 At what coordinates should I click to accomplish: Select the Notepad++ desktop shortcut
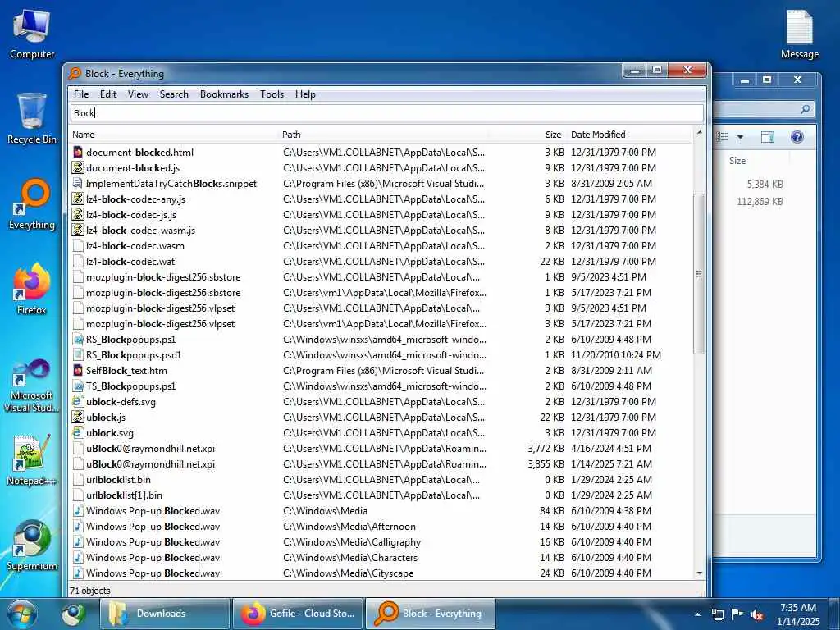(x=32, y=459)
